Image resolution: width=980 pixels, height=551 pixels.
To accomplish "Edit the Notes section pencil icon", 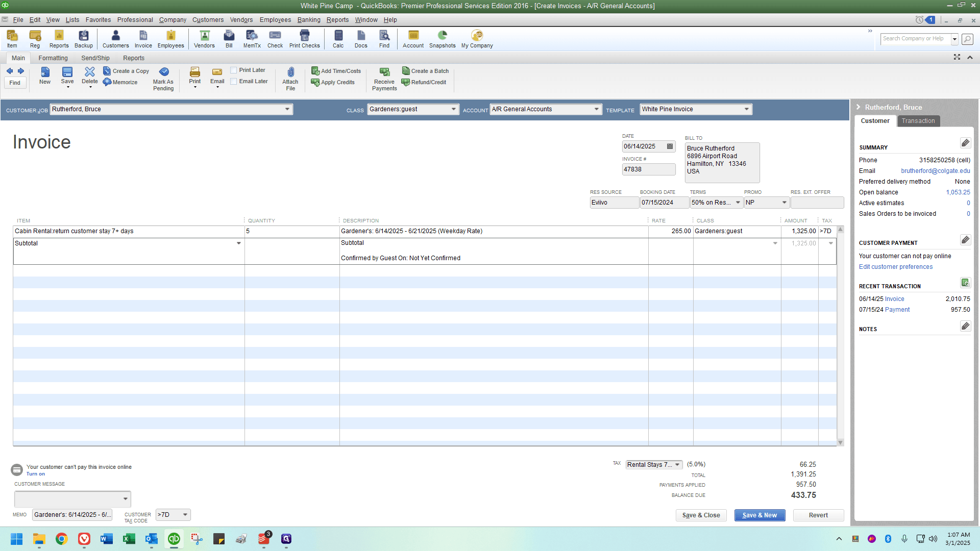I will coord(965,326).
